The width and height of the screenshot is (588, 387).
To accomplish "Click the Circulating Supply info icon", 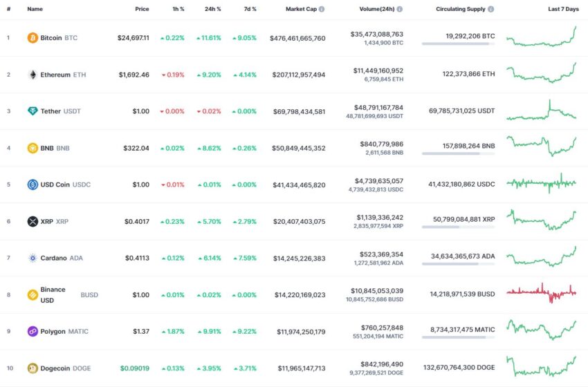I will (x=490, y=9).
